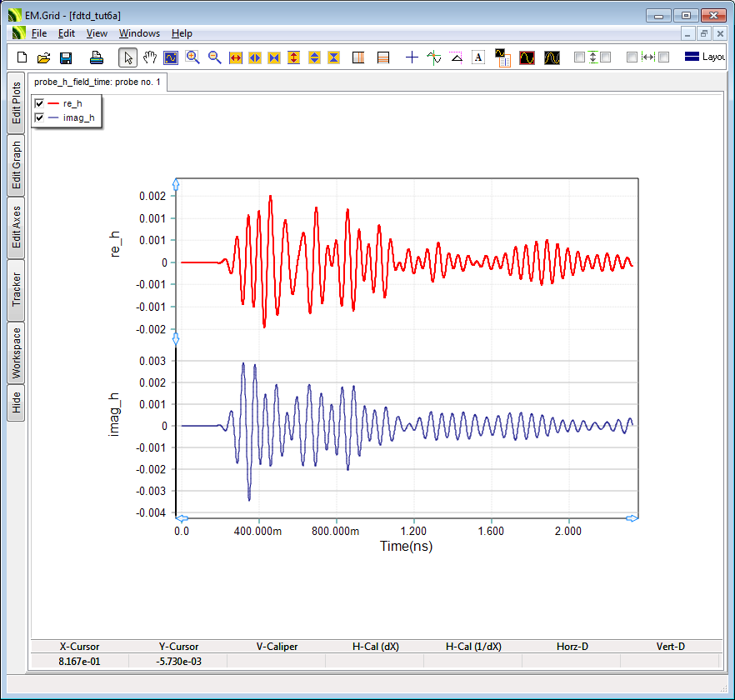This screenshot has height=700, width=735.
Task: Click the zoom in magnifier icon
Action: point(193,57)
